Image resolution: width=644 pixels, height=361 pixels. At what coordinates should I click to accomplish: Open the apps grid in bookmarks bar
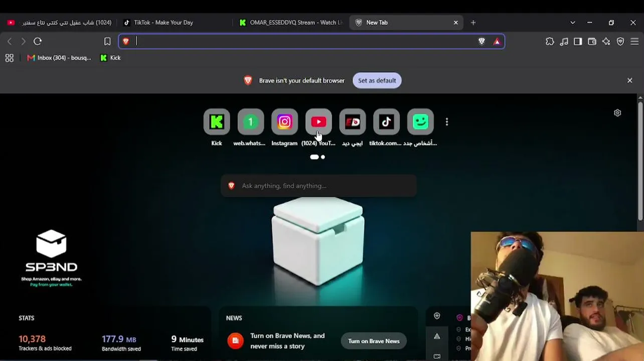pos(9,58)
